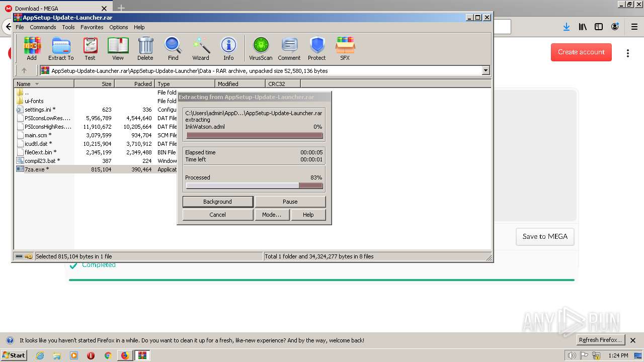
Task: Click Refresh Firefox... button
Action: (601, 340)
